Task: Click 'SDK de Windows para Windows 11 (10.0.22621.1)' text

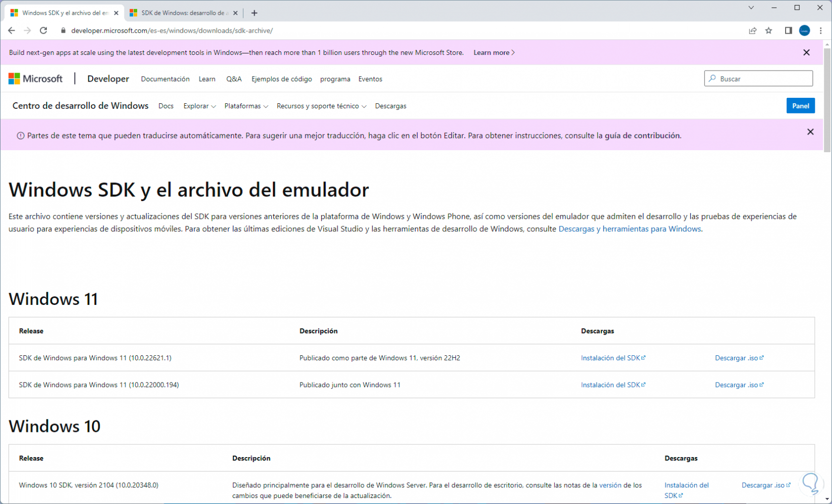Action: [x=95, y=358]
